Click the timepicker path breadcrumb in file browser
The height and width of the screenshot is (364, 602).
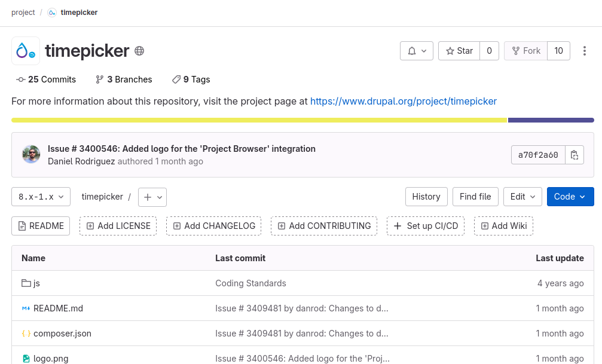[102, 197]
